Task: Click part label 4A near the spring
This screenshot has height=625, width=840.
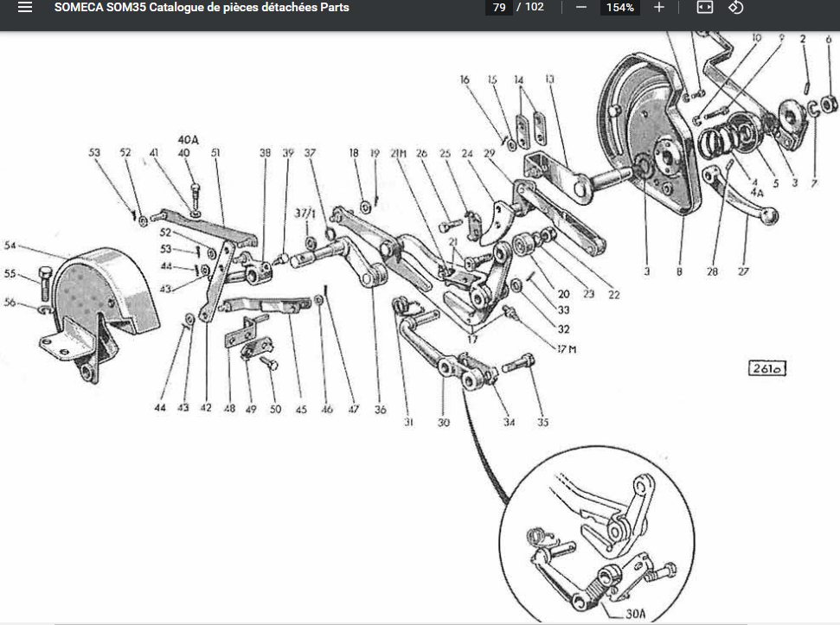Action: [756, 194]
